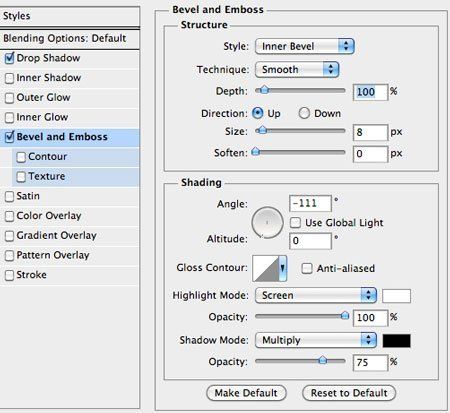Click the Reset to Default button

point(349,393)
